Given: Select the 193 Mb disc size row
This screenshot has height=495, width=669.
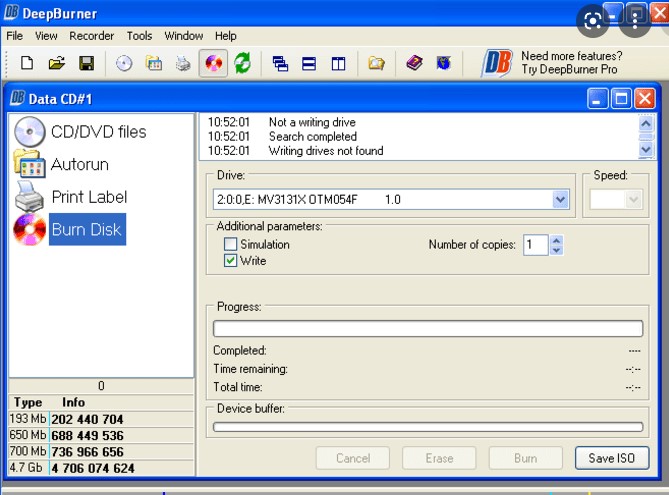Looking at the screenshot, I should point(102,419).
